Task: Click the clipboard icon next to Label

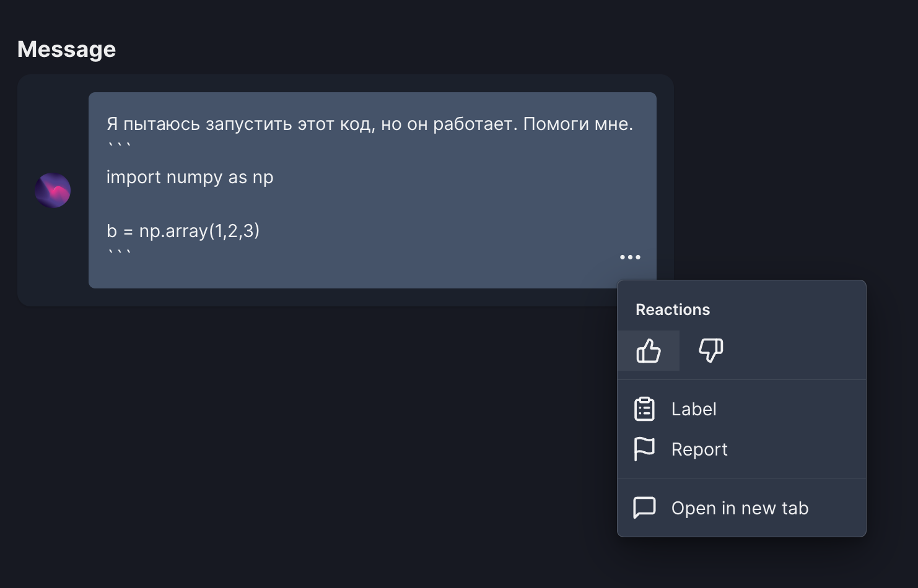Action: 644,409
